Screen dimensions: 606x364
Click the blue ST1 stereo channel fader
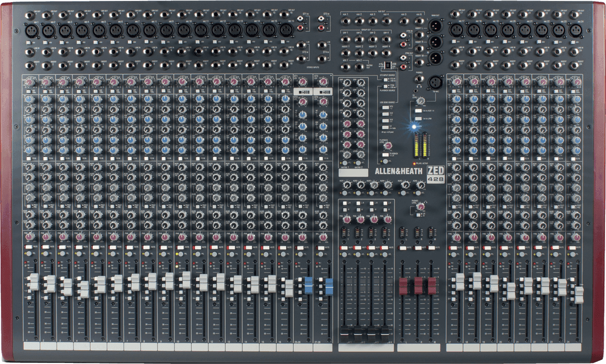click(x=307, y=287)
